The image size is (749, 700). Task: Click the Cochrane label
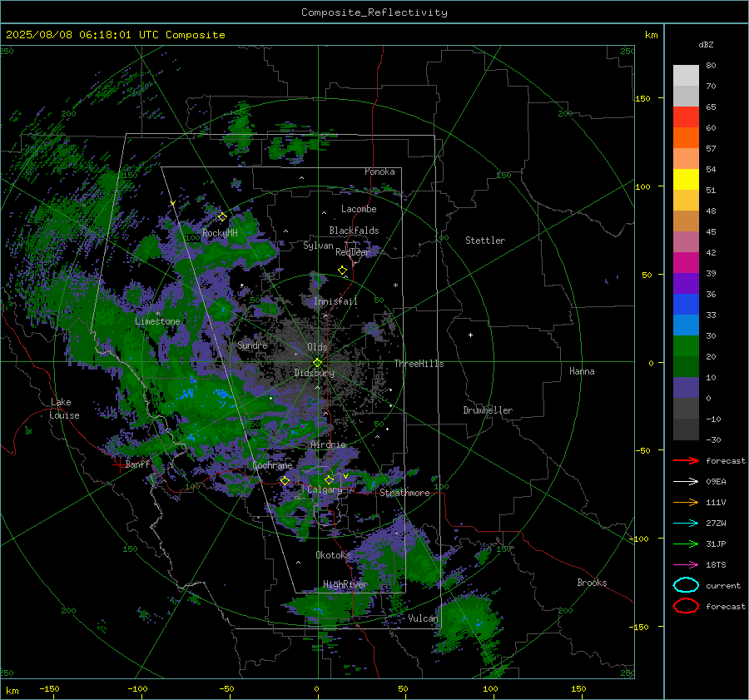coord(272,465)
